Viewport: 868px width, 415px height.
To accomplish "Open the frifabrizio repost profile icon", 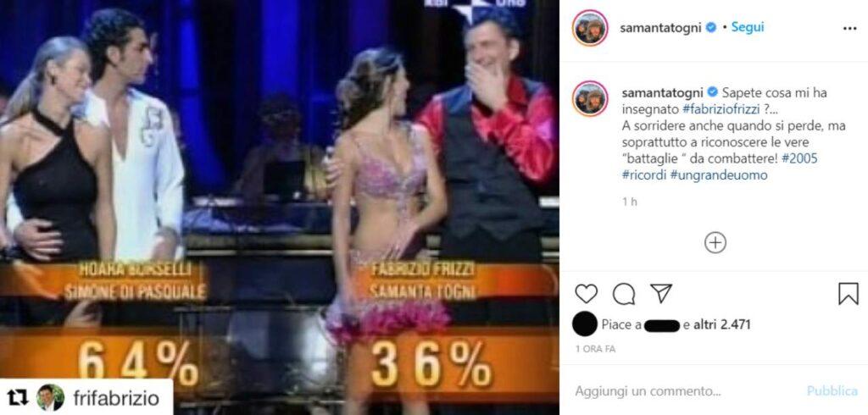I will click(50, 398).
